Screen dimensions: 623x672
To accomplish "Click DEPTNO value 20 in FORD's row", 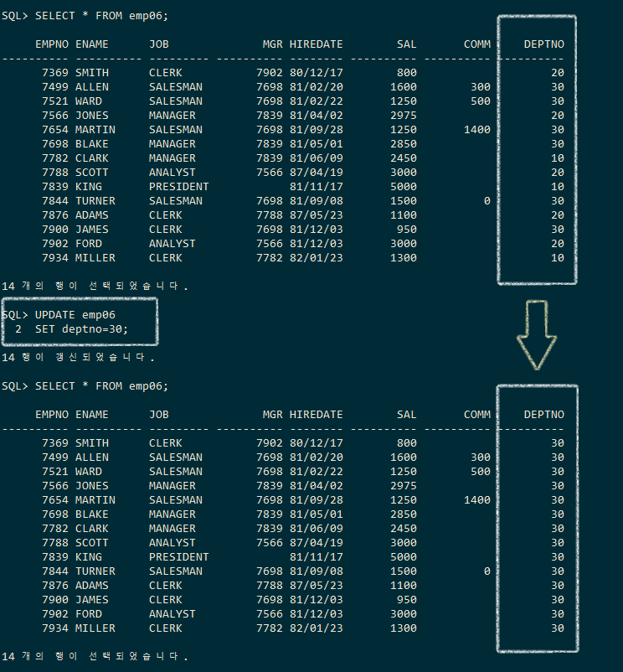I will (558, 244).
